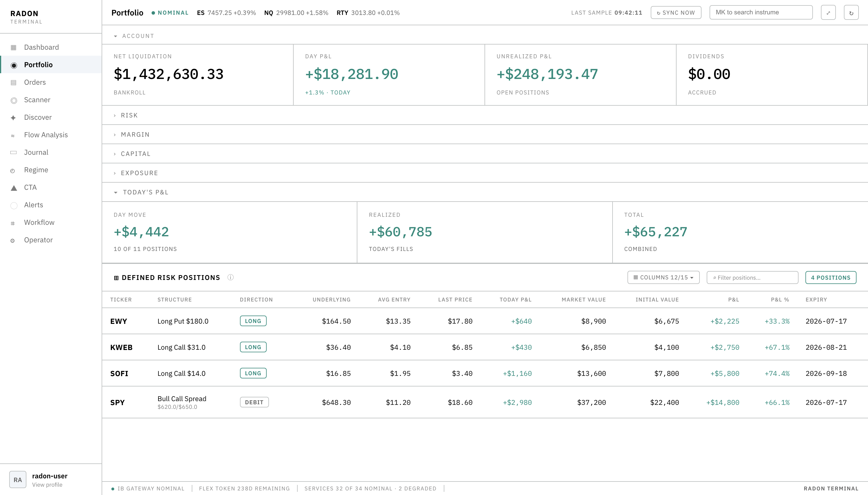
Task: Click the SYNC NOW button
Action: pyautogui.click(x=676, y=13)
